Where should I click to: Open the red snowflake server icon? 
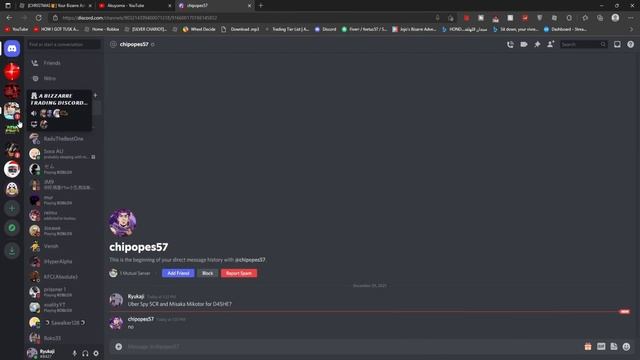[12, 71]
